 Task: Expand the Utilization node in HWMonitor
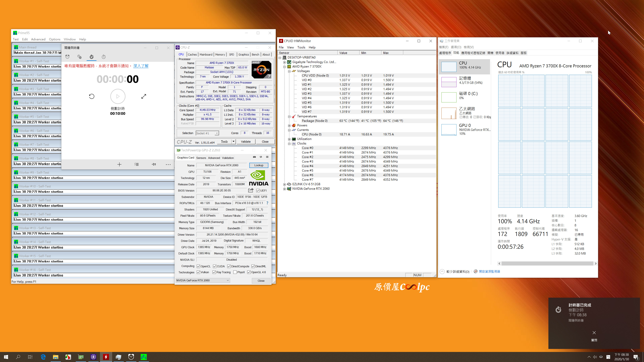[x=289, y=139]
